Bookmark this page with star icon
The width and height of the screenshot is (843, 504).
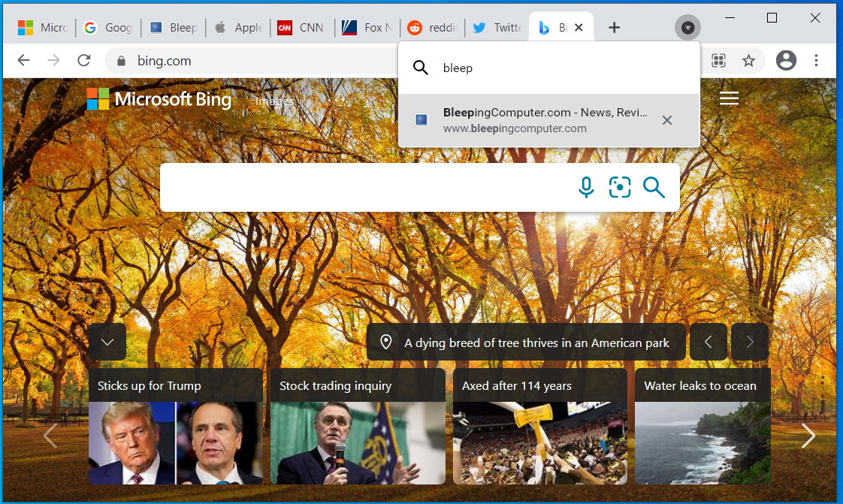tap(748, 60)
